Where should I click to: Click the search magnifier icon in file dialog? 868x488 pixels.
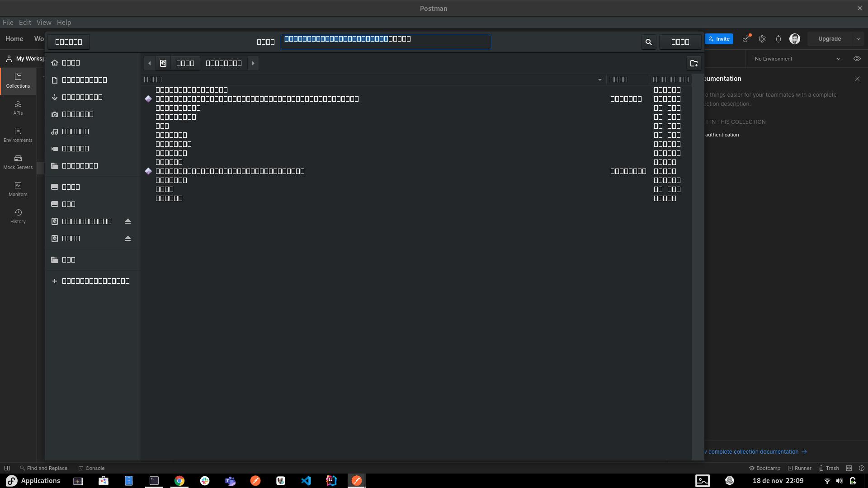click(x=648, y=42)
